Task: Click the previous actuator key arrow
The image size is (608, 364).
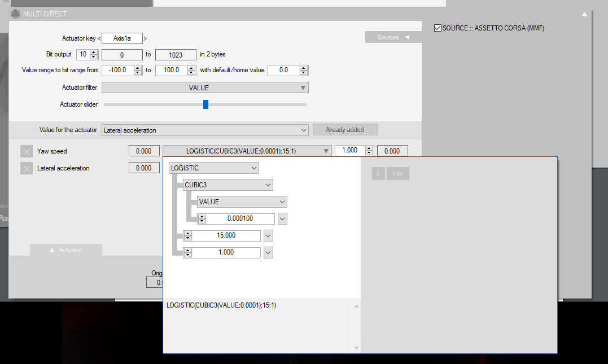Action: [x=99, y=38]
